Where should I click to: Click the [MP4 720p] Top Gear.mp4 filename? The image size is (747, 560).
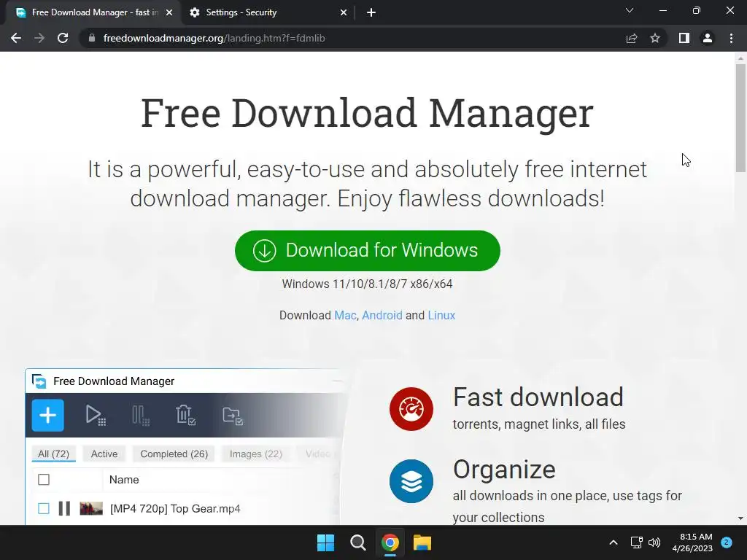(x=175, y=508)
